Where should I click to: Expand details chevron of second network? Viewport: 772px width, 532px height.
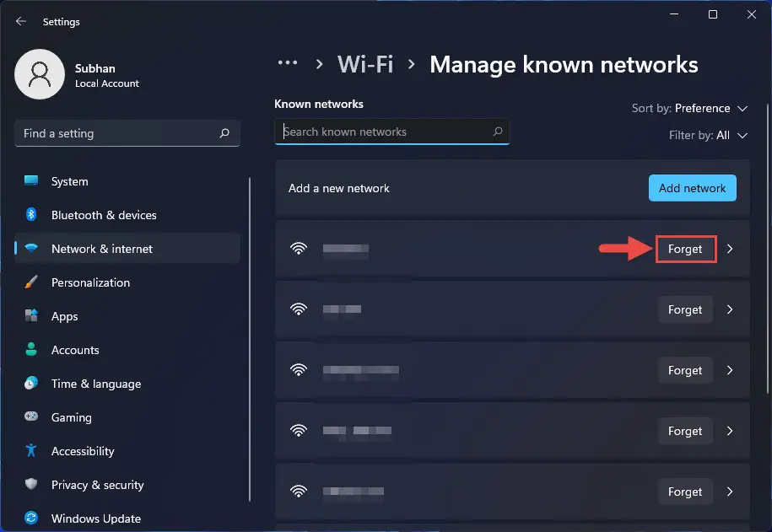(730, 309)
